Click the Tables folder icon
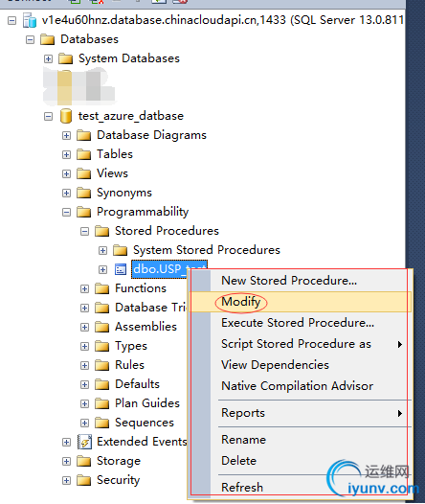Image resolution: width=425 pixels, height=504 pixels. [x=84, y=154]
